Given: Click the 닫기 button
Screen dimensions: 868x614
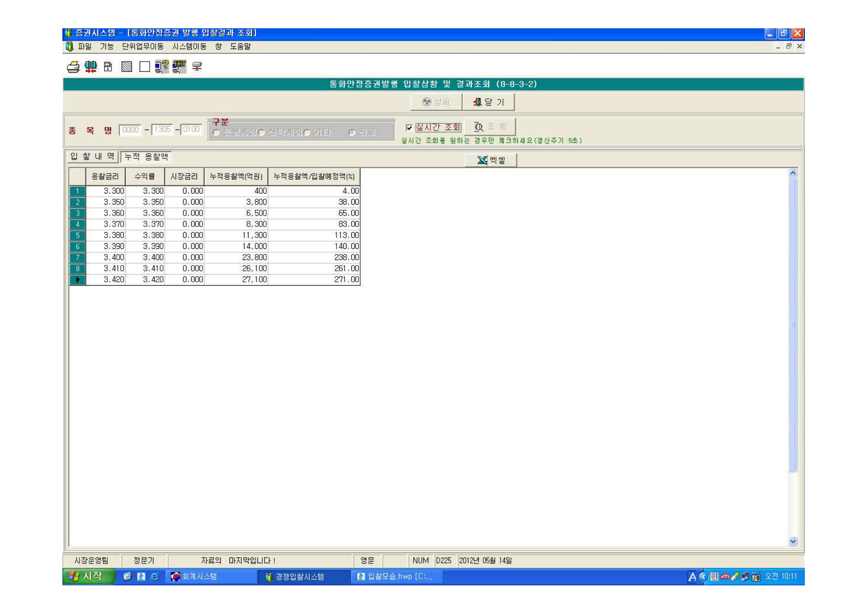Looking at the screenshot, I should [x=488, y=102].
